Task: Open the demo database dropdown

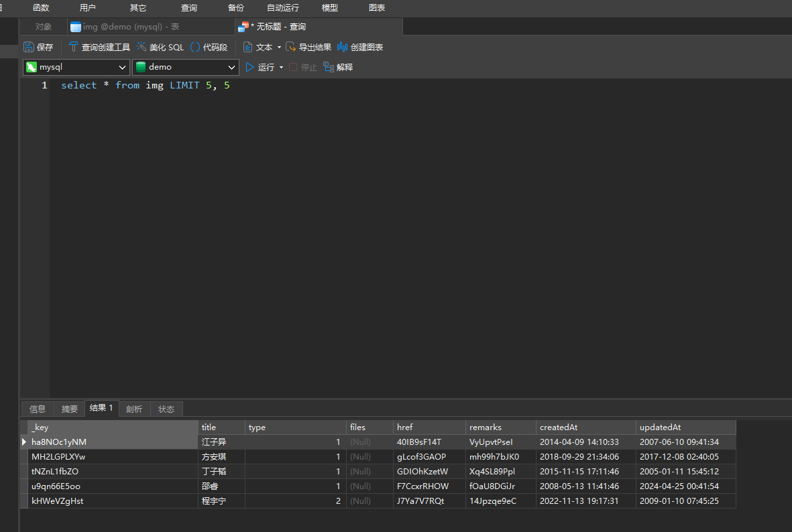Action: point(232,67)
